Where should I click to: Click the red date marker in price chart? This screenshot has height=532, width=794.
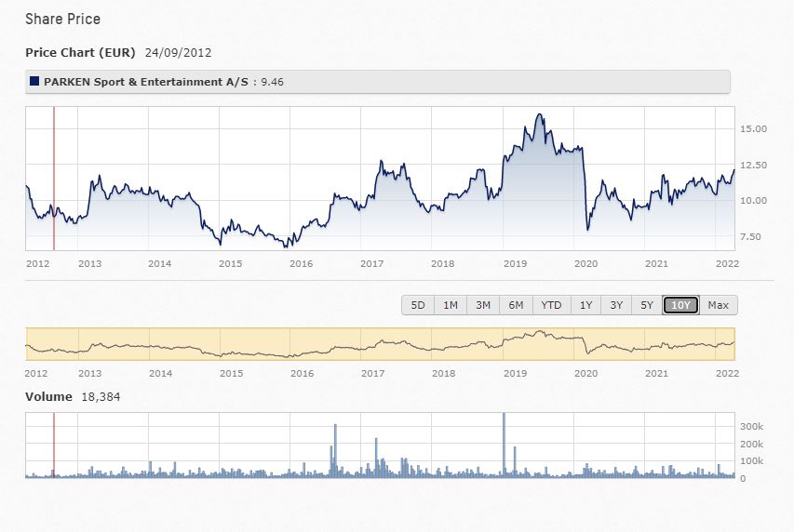click(x=54, y=177)
